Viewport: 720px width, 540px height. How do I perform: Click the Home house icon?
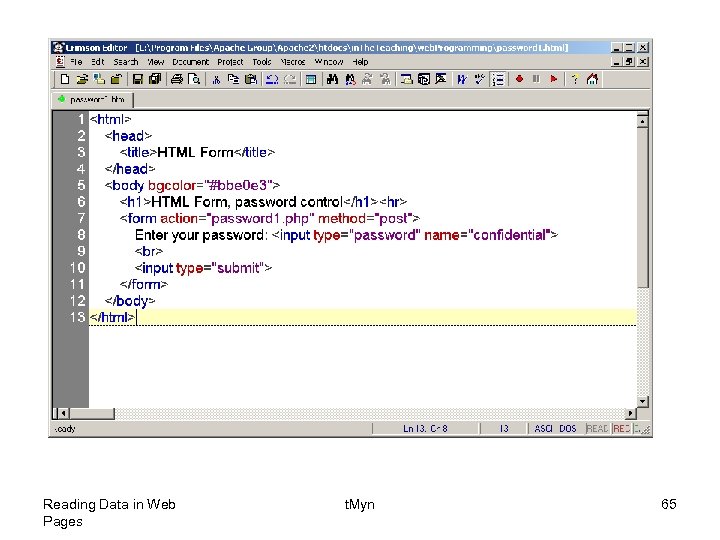click(x=592, y=79)
